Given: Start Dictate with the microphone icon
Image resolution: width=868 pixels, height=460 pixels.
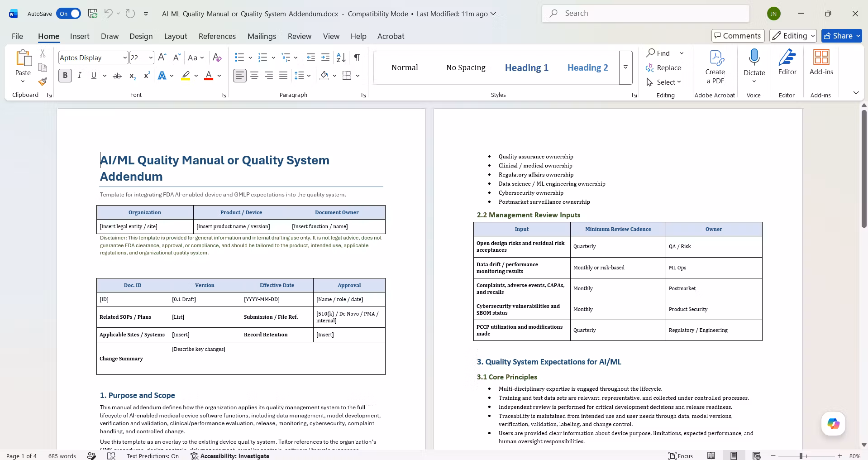Looking at the screenshot, I should [x=754, y=57].
